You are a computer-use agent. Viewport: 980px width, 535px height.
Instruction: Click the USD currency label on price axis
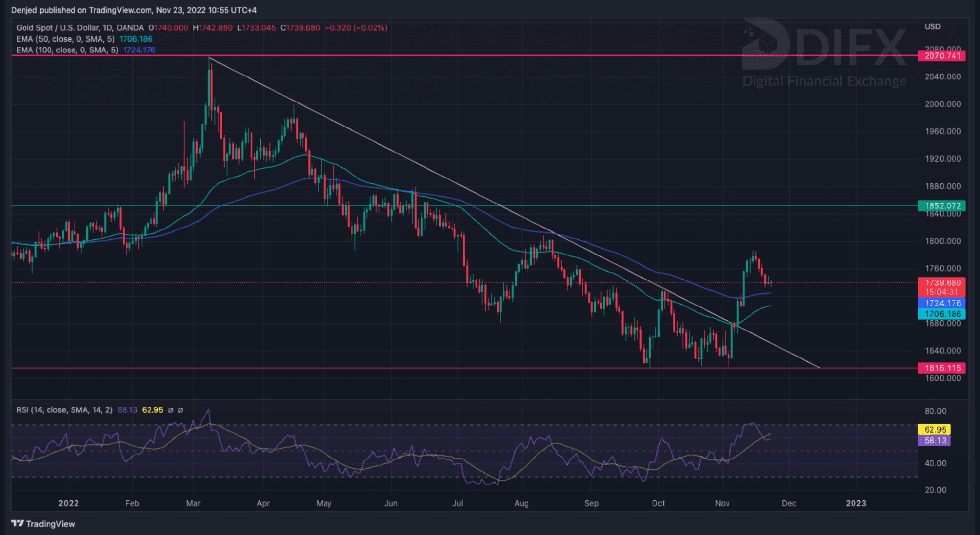932,26
